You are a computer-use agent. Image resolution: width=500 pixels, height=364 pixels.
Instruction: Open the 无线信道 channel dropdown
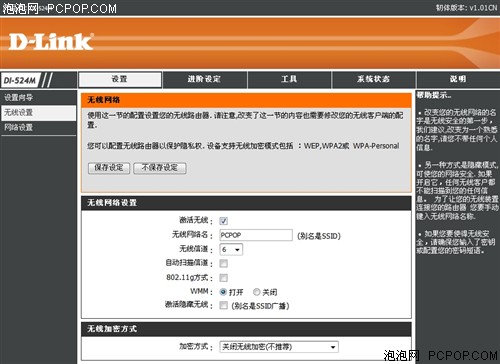point(231,249)
